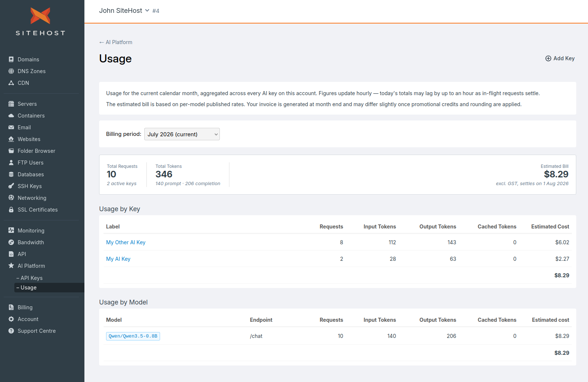Click the Add Key text
Screen dimensions: 588x382
click(564, 58)
